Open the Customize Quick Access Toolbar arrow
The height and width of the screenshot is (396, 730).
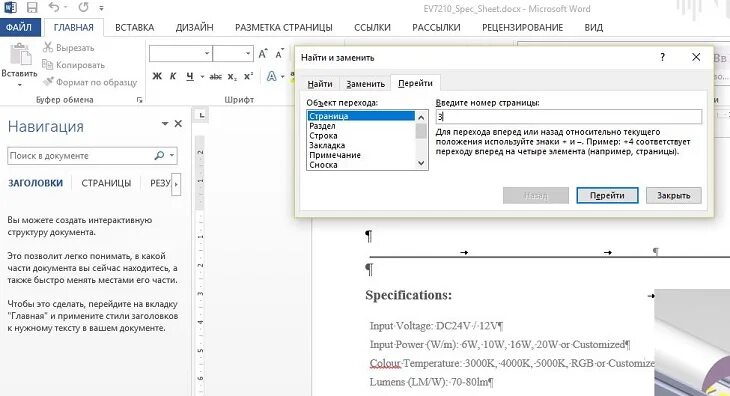[101, 8]
